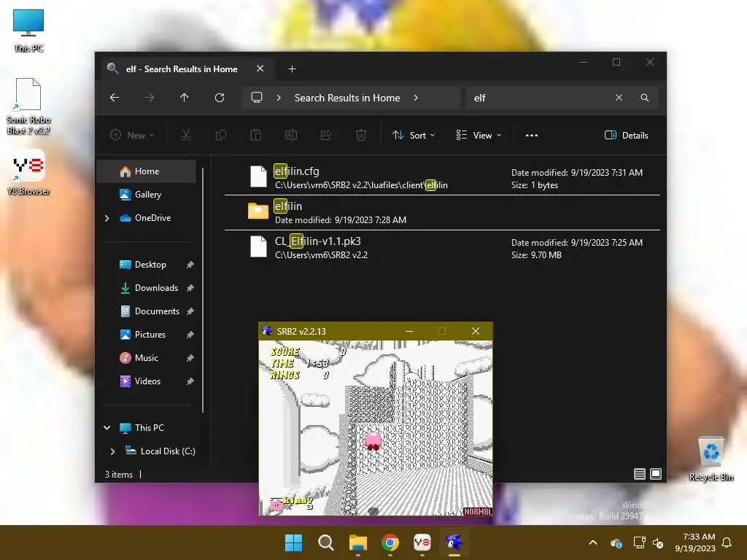Open the See more ellipsis menu
Viewport: 747px width, 560px height.
(x=532, y=135)
